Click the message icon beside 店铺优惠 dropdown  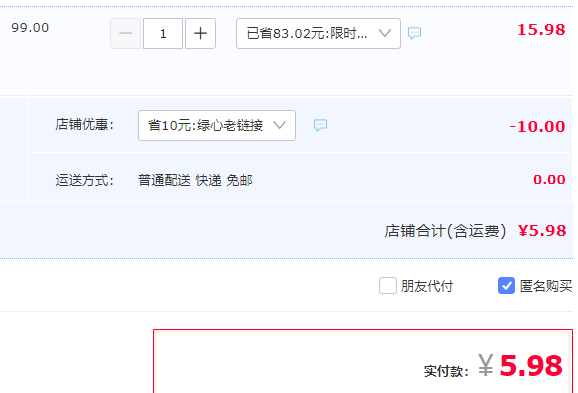320,125
